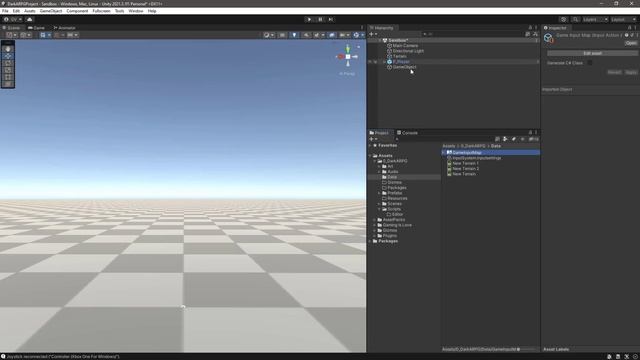640x360 pixels.
Task: Select the Rect transform tool
Action: point(8,77)
